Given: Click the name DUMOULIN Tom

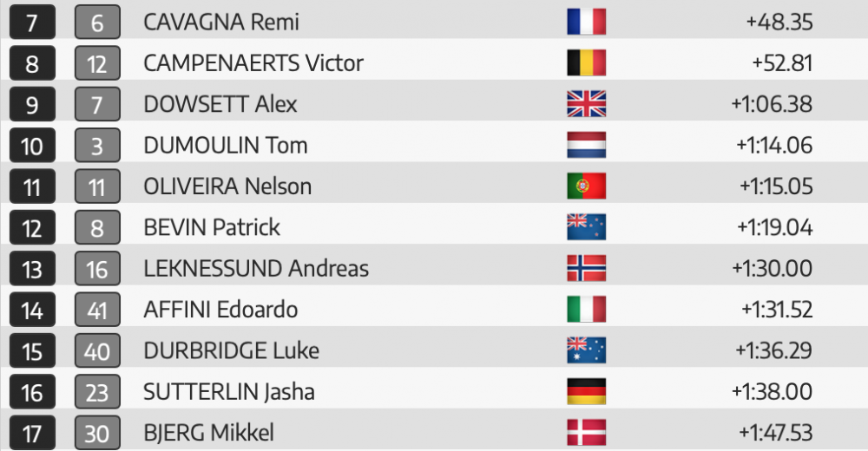Looking at the screenshot, I should point(226,145).
